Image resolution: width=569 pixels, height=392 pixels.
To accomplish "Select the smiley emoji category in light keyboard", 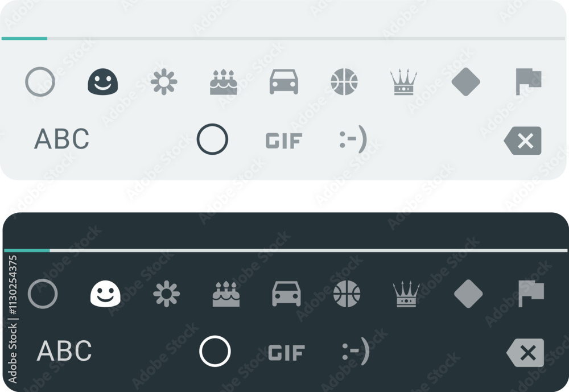I will tap(102, 82).
